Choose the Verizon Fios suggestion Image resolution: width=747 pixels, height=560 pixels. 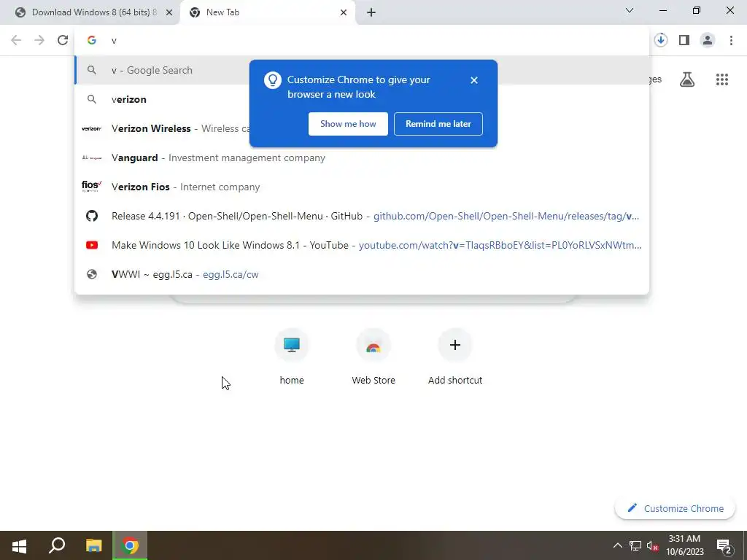click(362, 187)
